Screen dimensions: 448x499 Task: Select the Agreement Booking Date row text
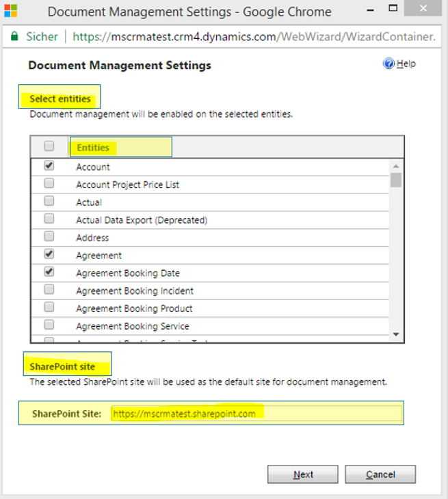pos(128,273)
